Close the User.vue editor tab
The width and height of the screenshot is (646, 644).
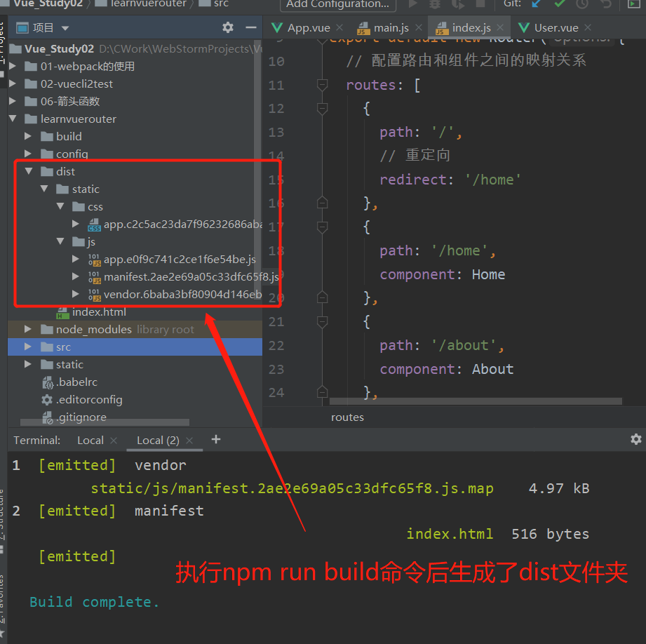588,27
